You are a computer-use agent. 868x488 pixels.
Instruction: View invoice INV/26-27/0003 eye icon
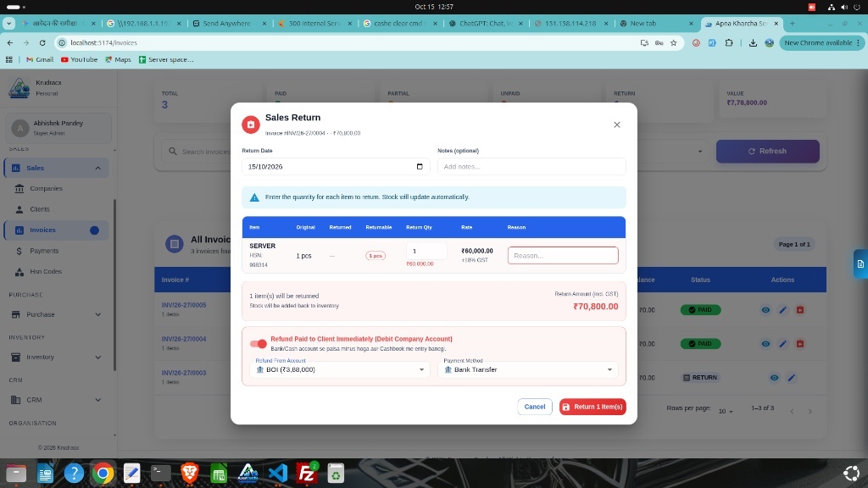coord(774,378)
